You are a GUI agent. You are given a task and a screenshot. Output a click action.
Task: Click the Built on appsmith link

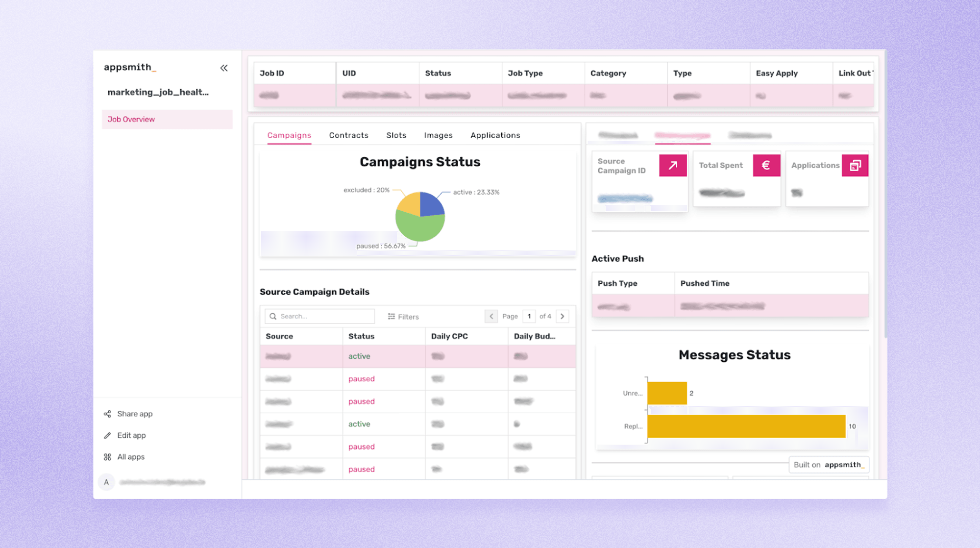coord(828,464)
